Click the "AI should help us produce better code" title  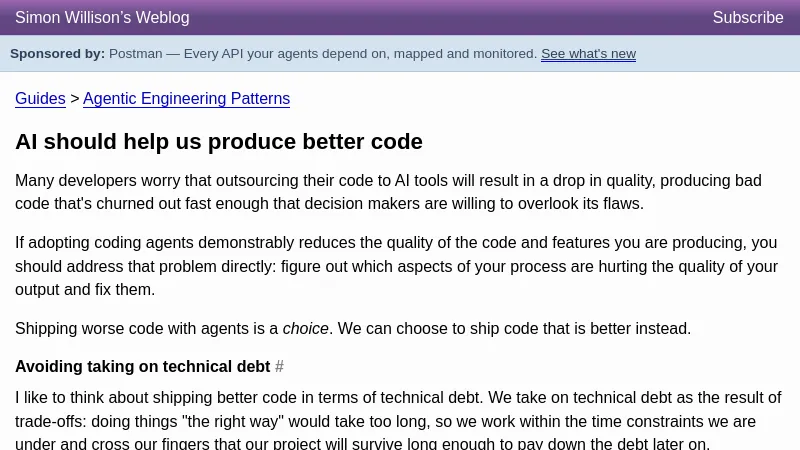pyautogui.click(x=218, y=142)
